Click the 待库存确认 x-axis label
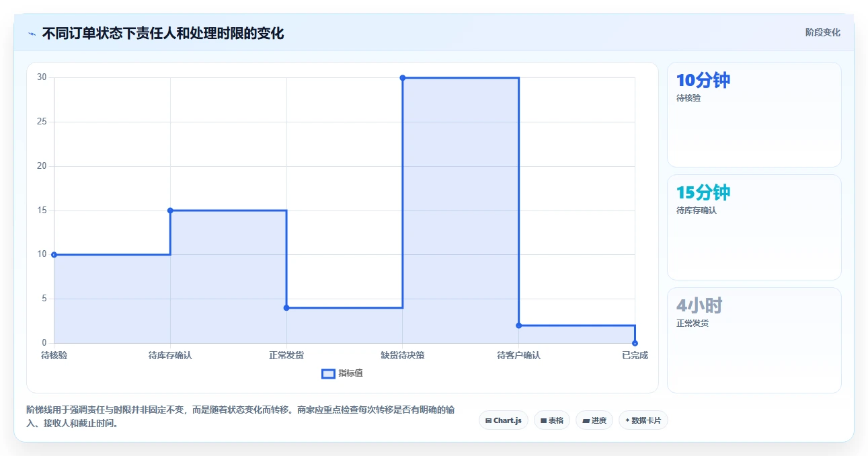The image size is (868, 456). pyautogui.click(x=170, y=355)
